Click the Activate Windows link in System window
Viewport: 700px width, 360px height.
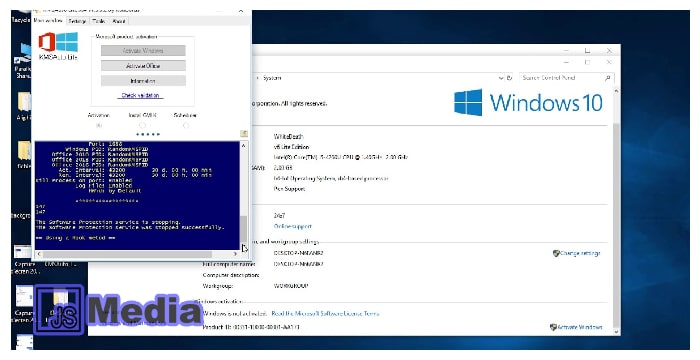(x=579, y=327)
